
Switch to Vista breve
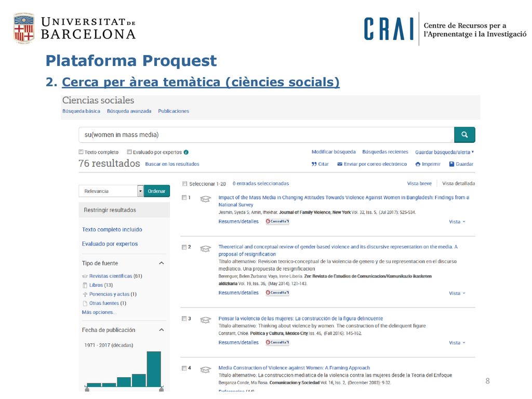coord(419,183)
